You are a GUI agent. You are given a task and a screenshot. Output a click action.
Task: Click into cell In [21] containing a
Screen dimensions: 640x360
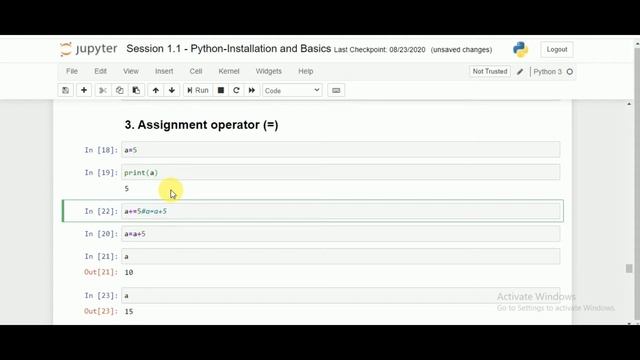click(x=341, y=256)
